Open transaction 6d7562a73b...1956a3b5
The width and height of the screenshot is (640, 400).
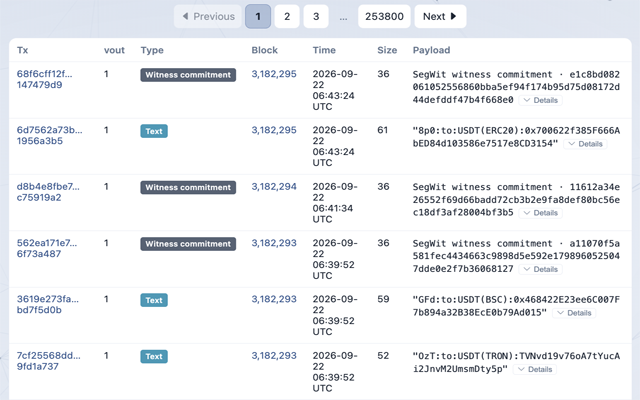pos(49,136)
